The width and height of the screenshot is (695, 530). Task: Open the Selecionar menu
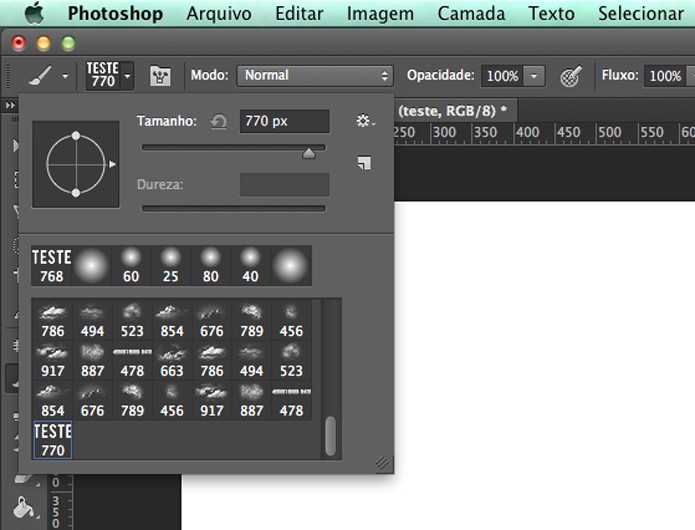[641, 14]
